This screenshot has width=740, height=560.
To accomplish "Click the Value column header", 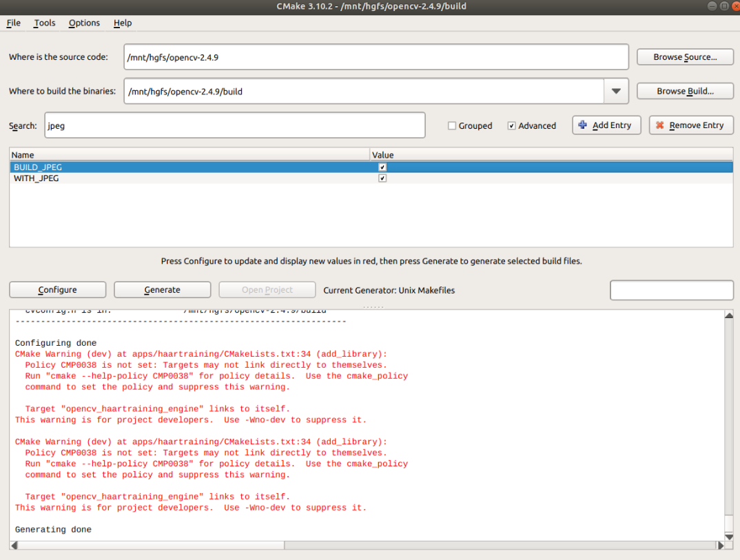I will 551,155.
